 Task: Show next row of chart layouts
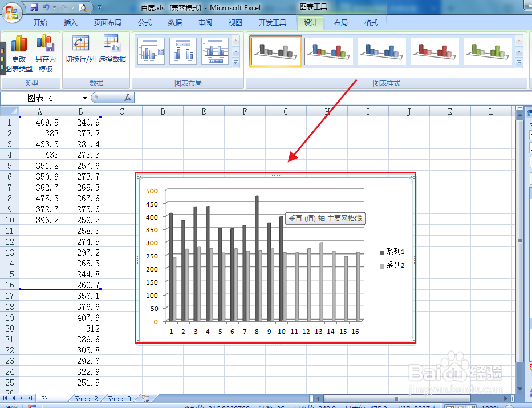[x=236, y=52]
